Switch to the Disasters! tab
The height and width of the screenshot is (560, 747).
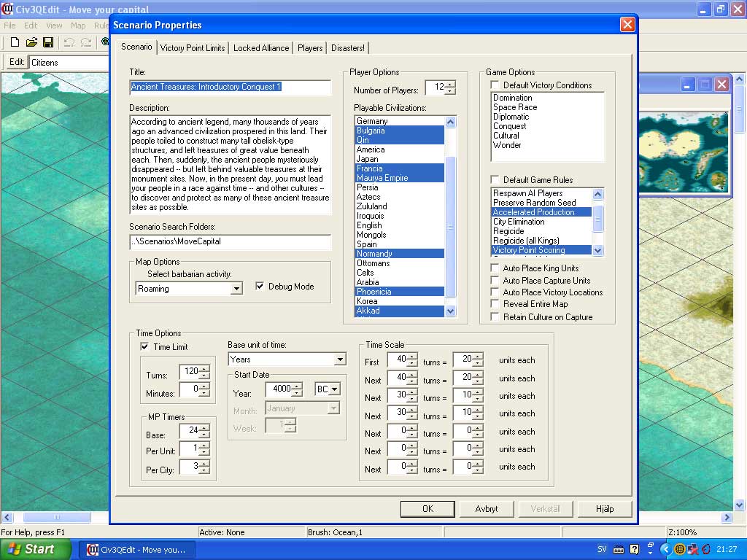(348, 47)
